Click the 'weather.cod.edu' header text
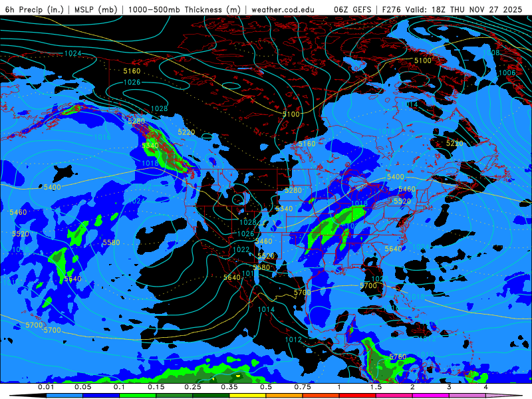Screen dimensions: 532x399 point(283,9)
